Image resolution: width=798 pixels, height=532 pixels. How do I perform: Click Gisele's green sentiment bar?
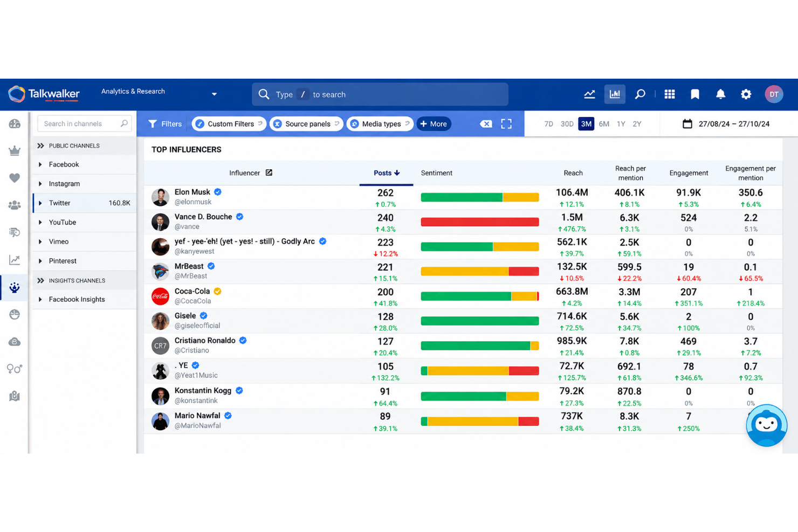click(x=480, y=321)
